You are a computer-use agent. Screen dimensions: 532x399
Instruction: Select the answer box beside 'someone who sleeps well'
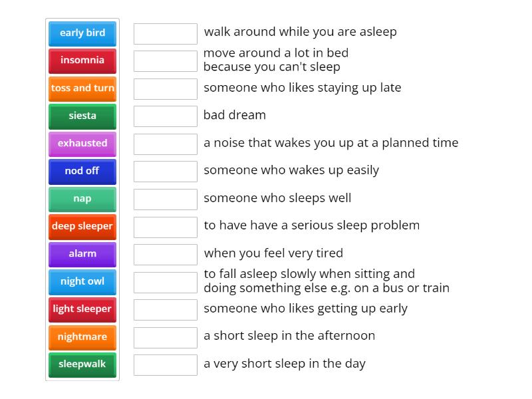pos(165,198)
